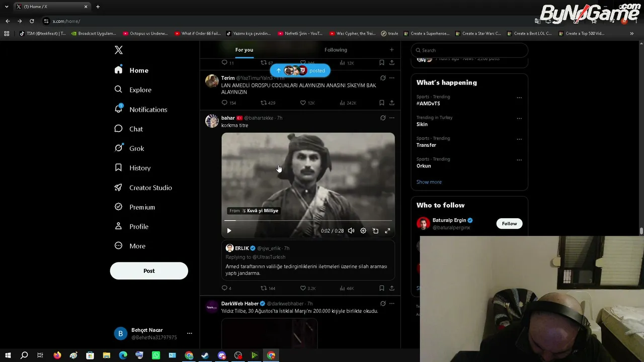644x362 pixels.
Task: Bookmark Terim's post
Action: (381, 103)
